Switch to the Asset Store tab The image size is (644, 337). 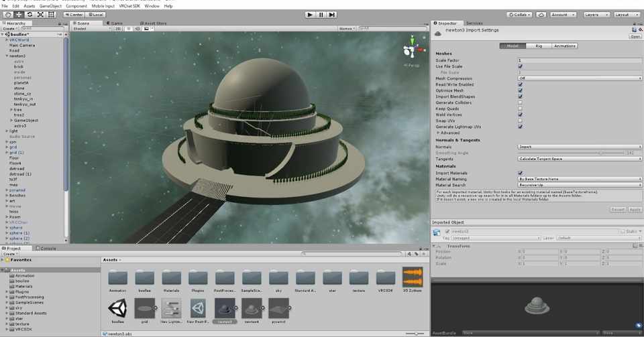point(153,23)
